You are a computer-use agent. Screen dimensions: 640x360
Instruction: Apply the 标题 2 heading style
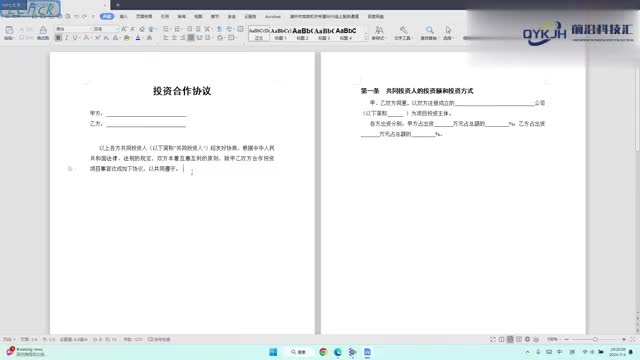pos(302,33)
